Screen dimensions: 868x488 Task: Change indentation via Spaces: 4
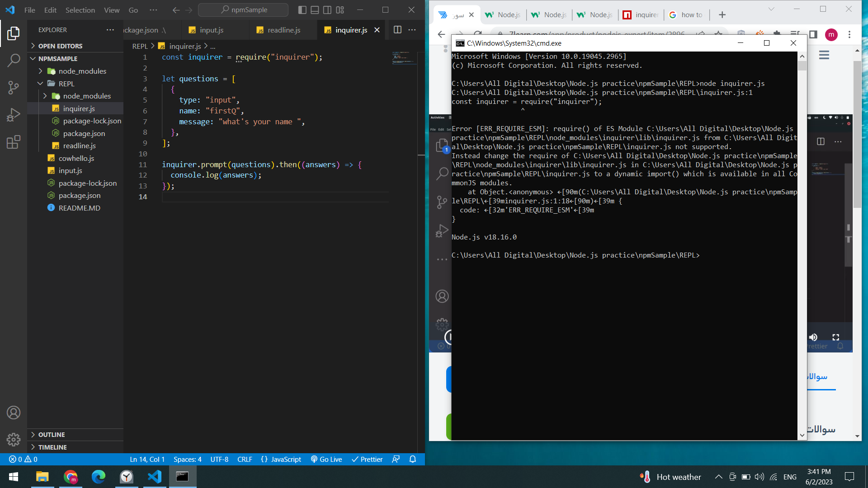(187, 459)
